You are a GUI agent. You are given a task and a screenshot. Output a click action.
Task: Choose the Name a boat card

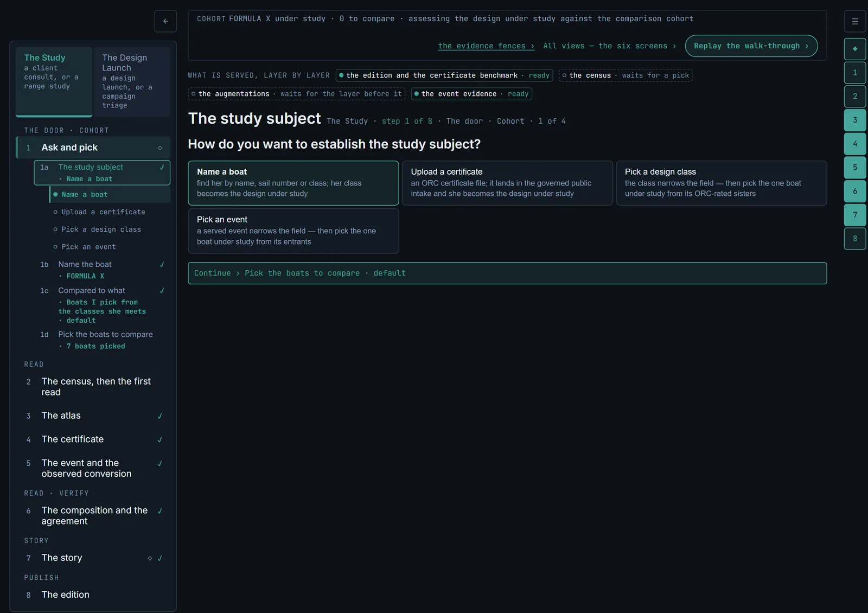pos(293,183)
